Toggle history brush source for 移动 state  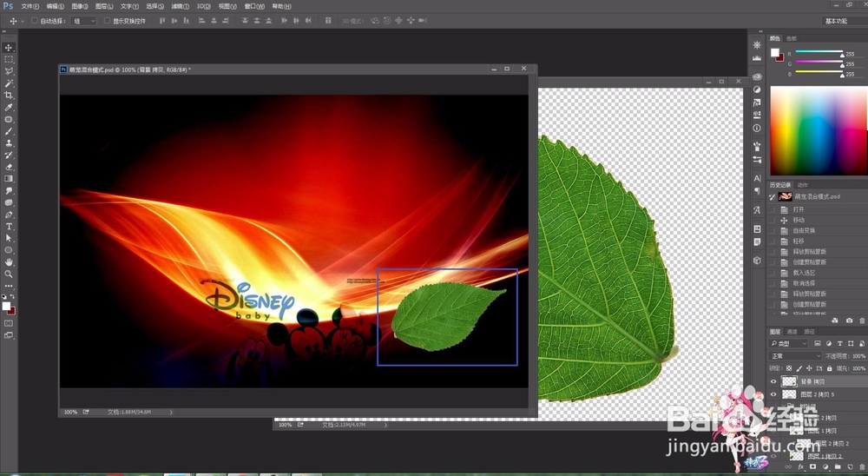click(773, 220)
